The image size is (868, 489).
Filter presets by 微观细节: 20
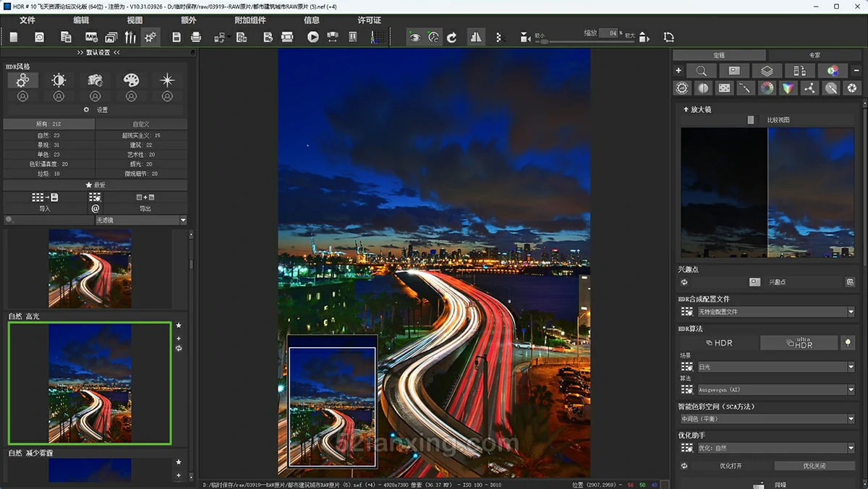pyautogui.click(x=141, y=174)
